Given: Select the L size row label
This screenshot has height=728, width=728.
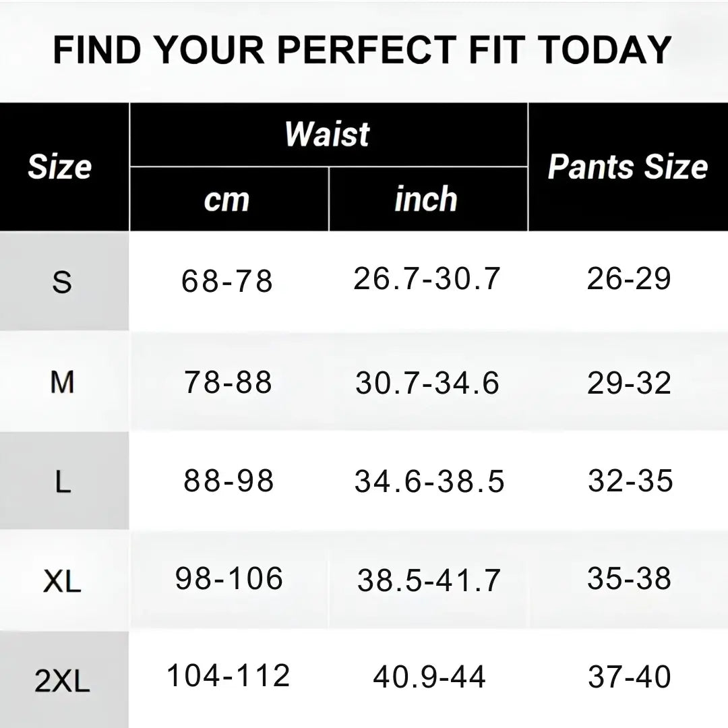Looking at the screenshot, I should [x=62, y=481].
